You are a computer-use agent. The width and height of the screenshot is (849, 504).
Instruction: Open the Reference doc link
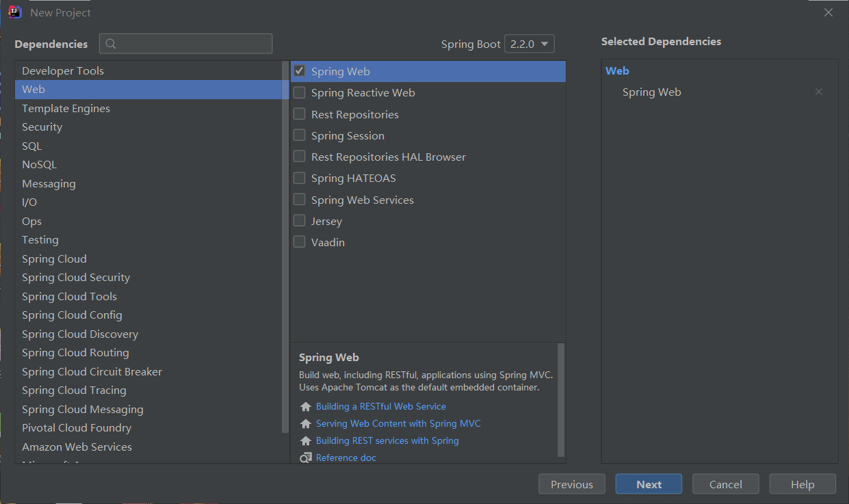(x=346, y=457)
